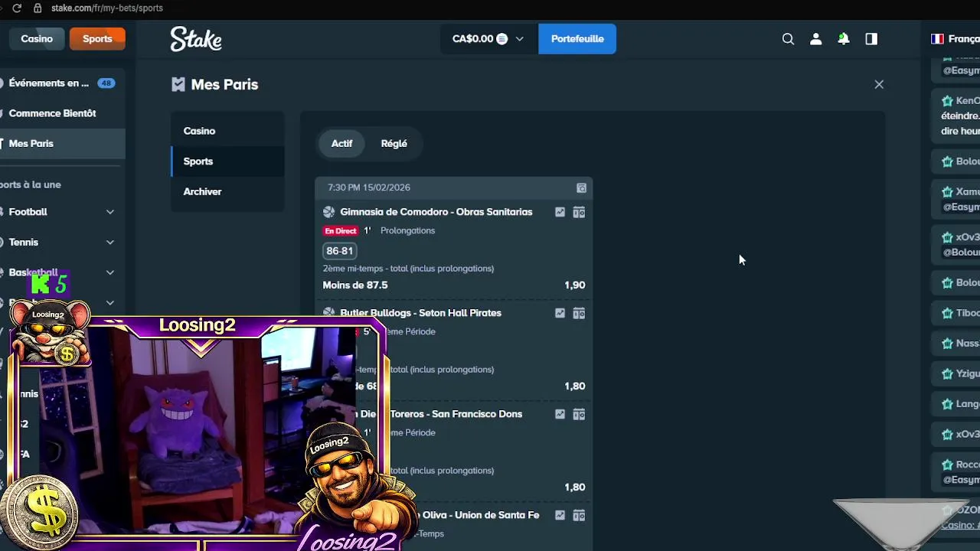Viewport: 980px width, 551px height.
Task: Open the scoreboard icon for Butler Bulldogs
Action: coord(579,313)
